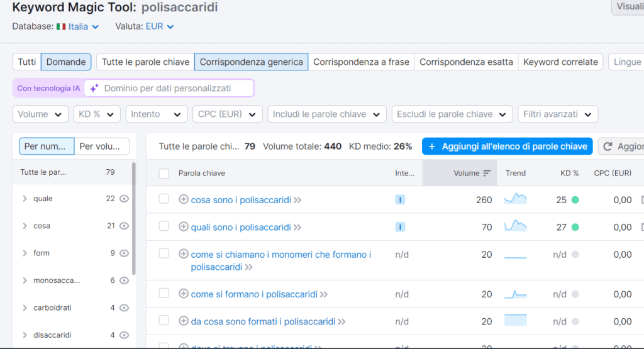Toggle eye icon for 'cosa' group
Viewport: 644px width, 349px height.
pyautogui.click(x=124, y=226)
